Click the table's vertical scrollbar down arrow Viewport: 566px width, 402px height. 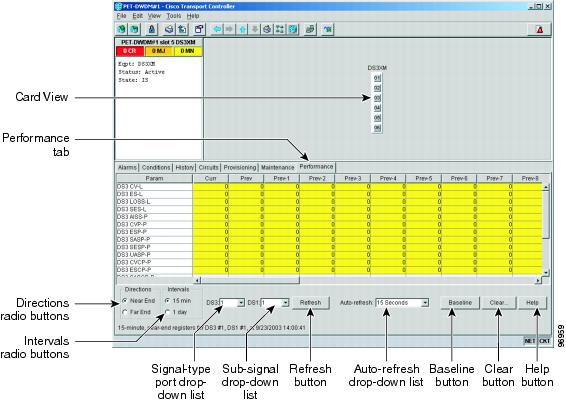coord(545,273)
